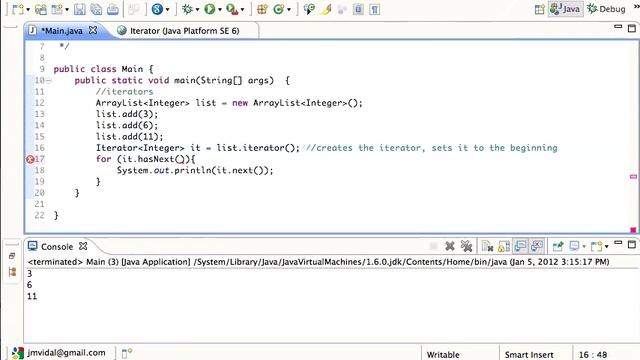This screenshot has height=360, width=640.
Task: Click the Print icon in toolbar
Action: point(113,9)
